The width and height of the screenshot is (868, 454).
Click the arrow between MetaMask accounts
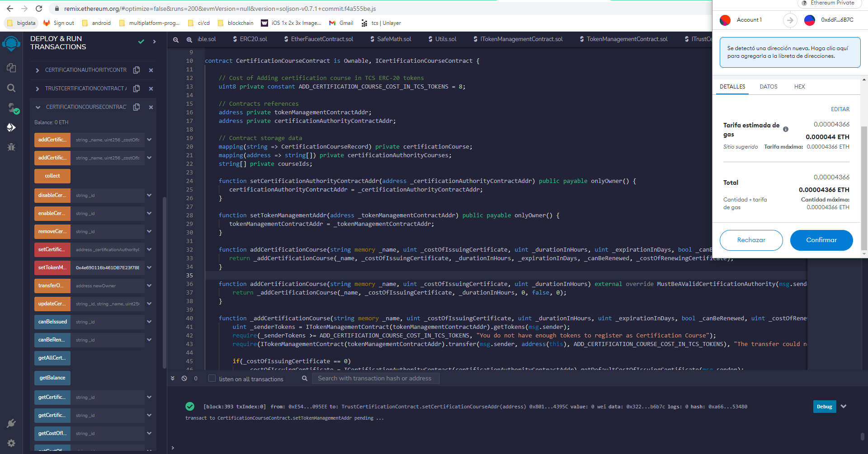[790, 20]
